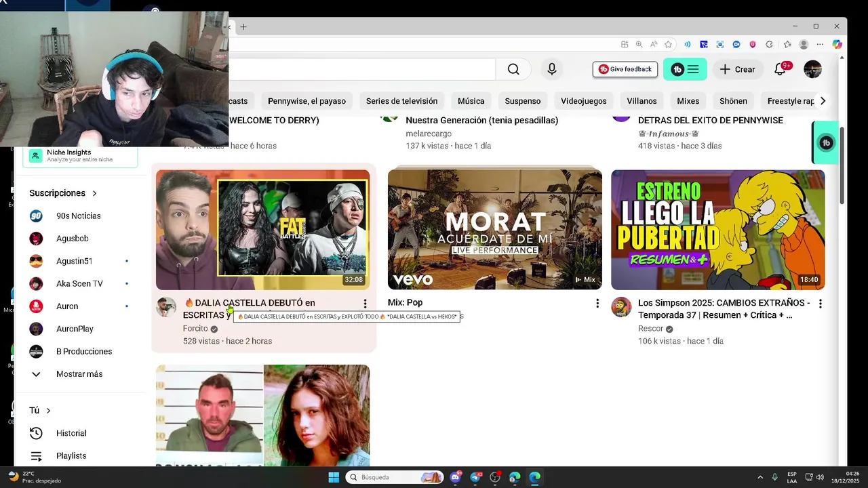Add page to favorites with star icon
The image size is (868, 488).
669,44
